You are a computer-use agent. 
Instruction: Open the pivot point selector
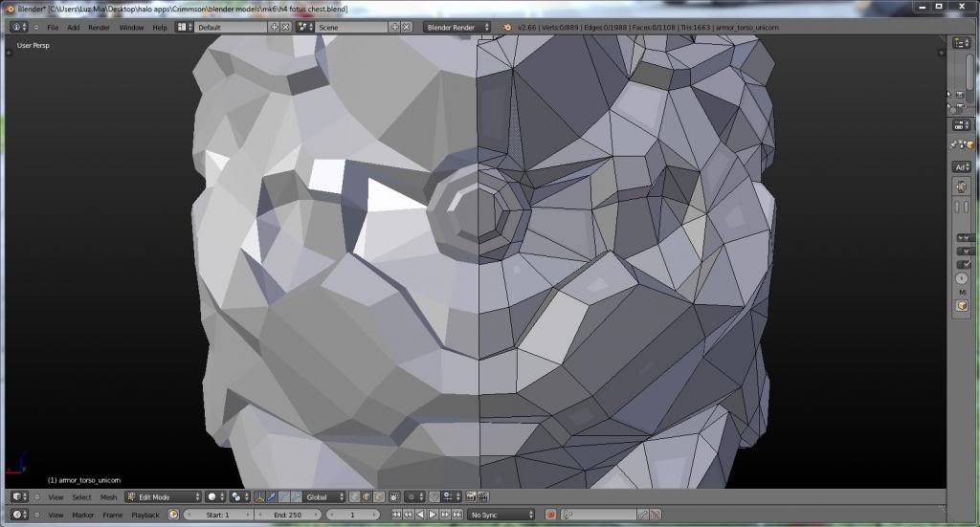tap(239, 497)
